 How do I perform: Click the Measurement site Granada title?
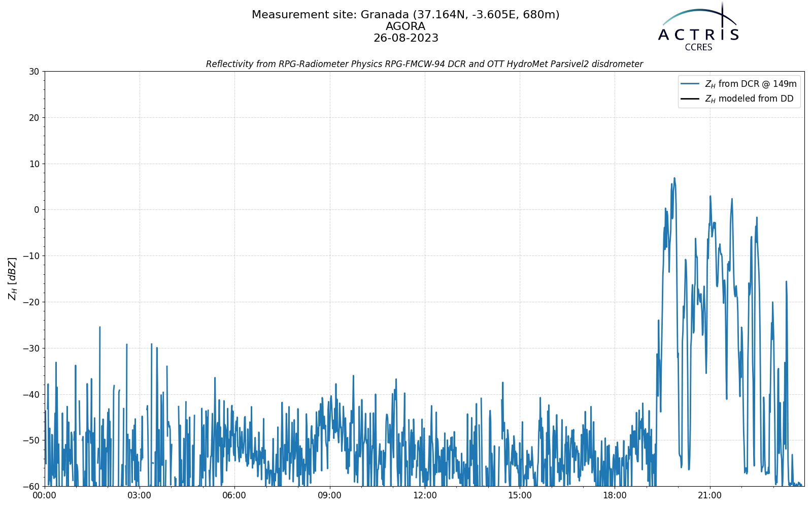pos(405,15)
